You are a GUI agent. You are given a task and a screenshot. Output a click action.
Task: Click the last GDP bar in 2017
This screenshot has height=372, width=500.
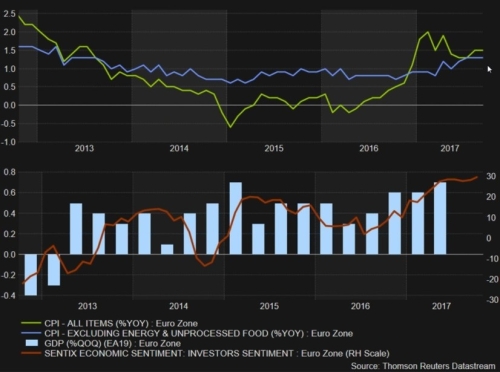tap(440, 218)
